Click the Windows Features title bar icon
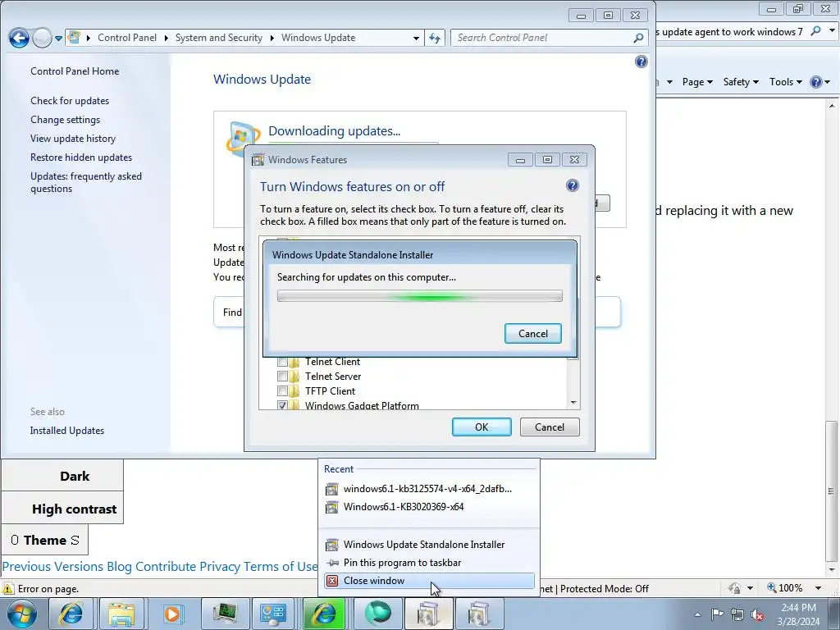This screenshot has height=630, width=840. tap(258, 160)
